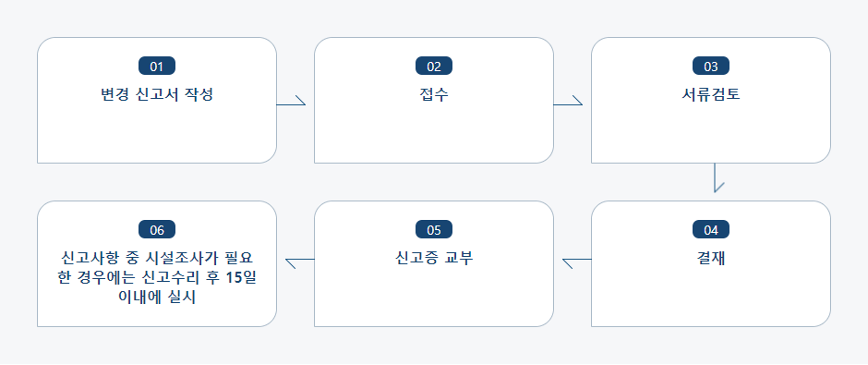Select the 결재 step label
868x365 pixels.
[x=711, y=258]
